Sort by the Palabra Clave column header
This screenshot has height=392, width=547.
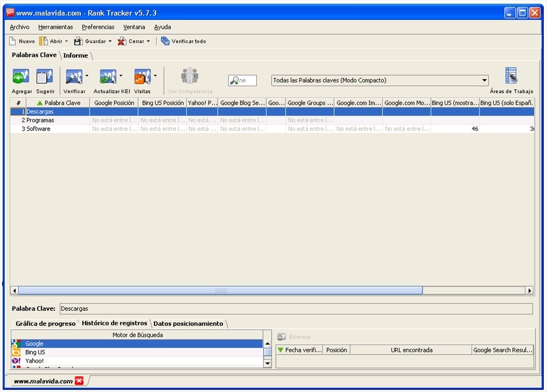pos(58,103)
